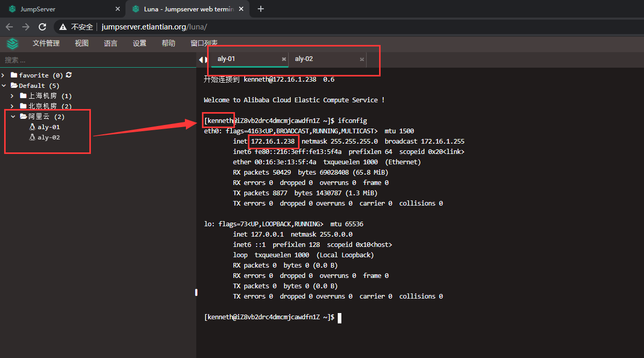
Task: Open the 帮助 menu
Action: [x=168, y=43]
